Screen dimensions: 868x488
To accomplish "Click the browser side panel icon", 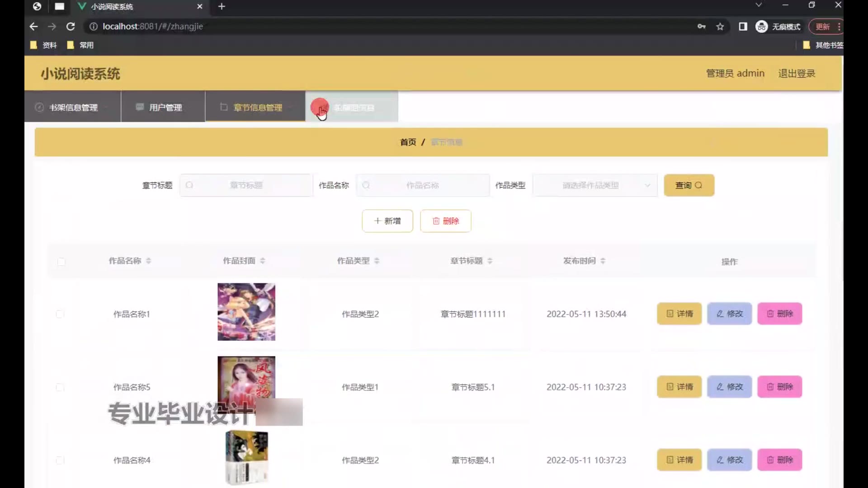I will (x=743, y=27).
